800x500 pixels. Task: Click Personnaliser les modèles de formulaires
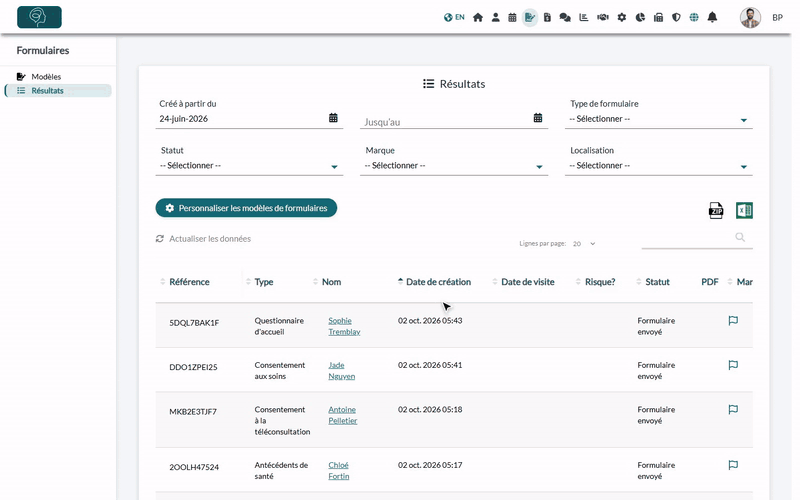[246, 208]
